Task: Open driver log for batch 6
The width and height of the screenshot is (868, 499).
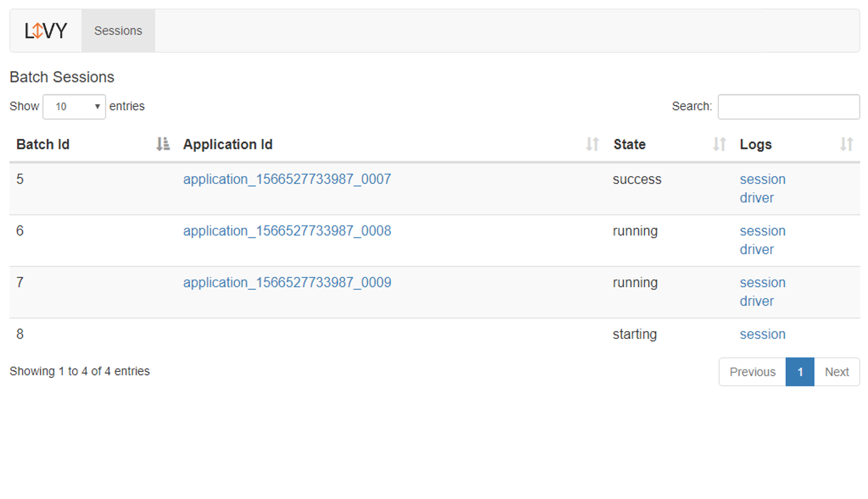Action: point(757,250)
